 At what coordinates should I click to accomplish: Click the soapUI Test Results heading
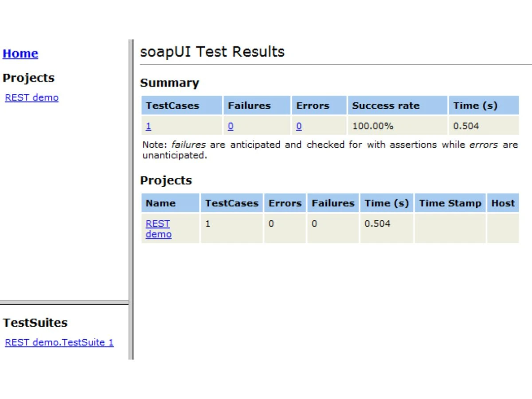(212, 52)
